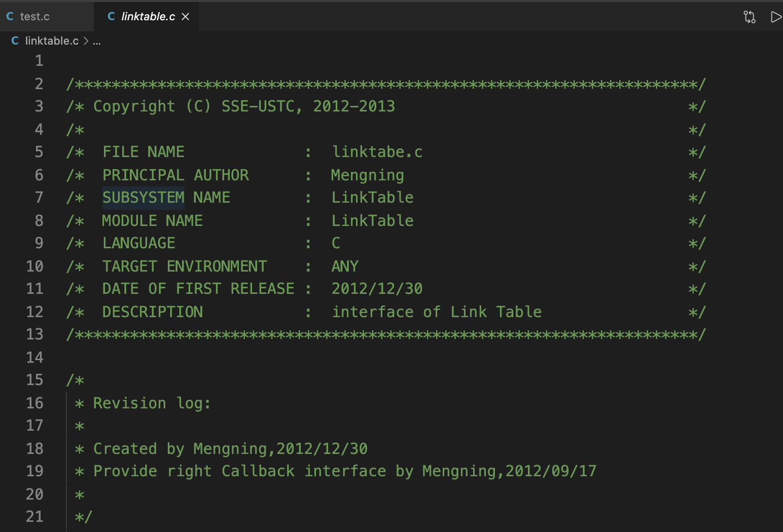Click line number 21 in the gutter

click(34, 517)
